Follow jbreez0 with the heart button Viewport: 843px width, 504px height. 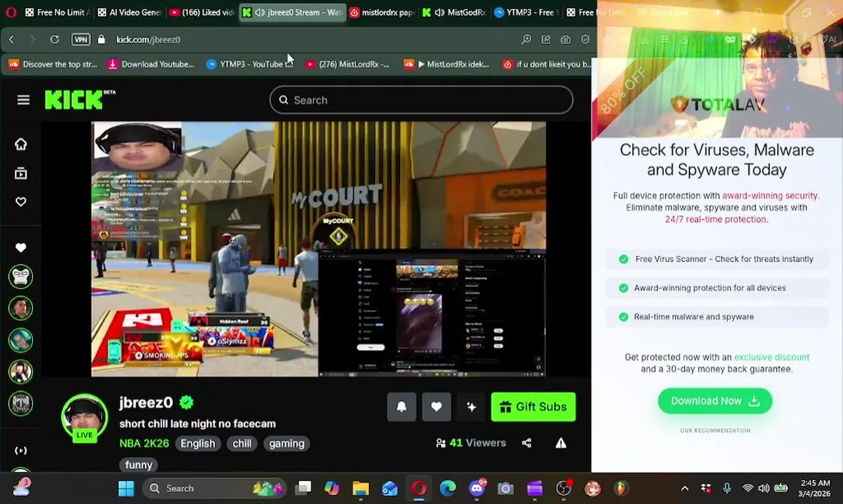tap(436, 407)
